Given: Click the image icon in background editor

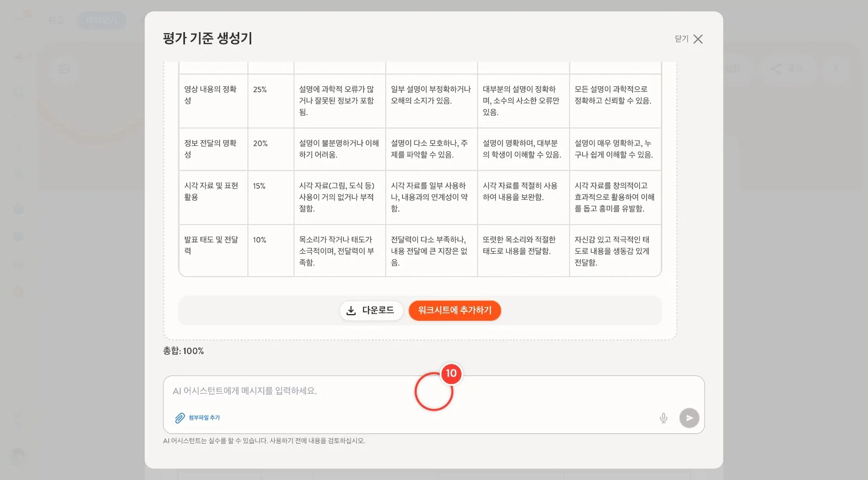Looking at the screenshot, I should click(x=65, y=69).
